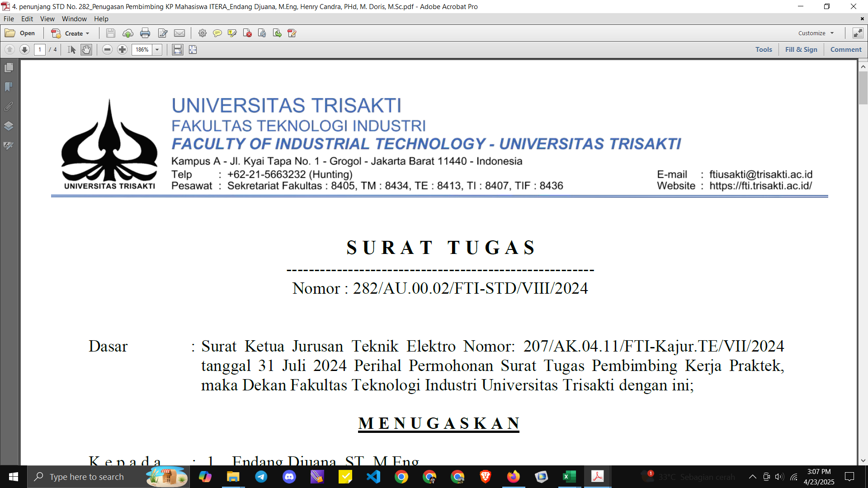The height and width of the screenshot is (488, 868).
Task: Open the Attachments paperclip panel
Action: point(9,107)
